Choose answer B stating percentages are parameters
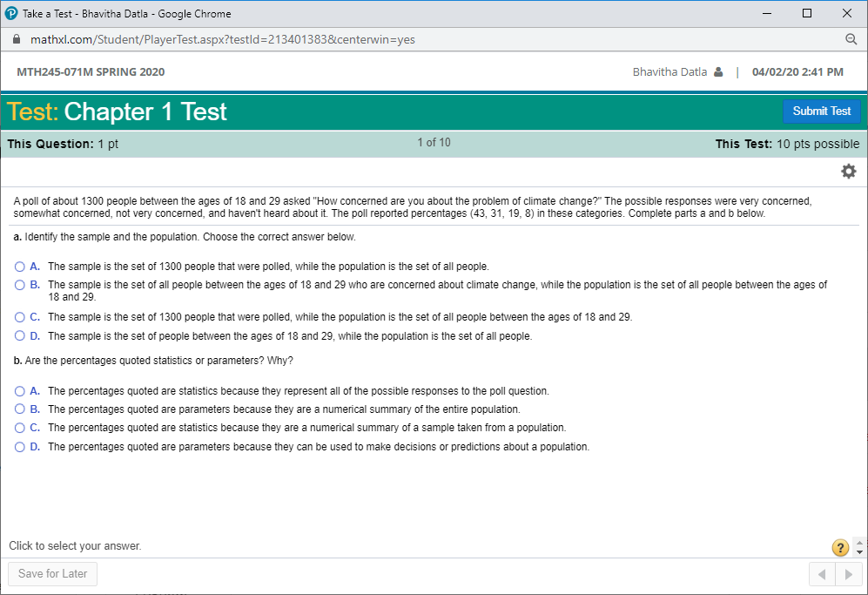 click(18, 409)
